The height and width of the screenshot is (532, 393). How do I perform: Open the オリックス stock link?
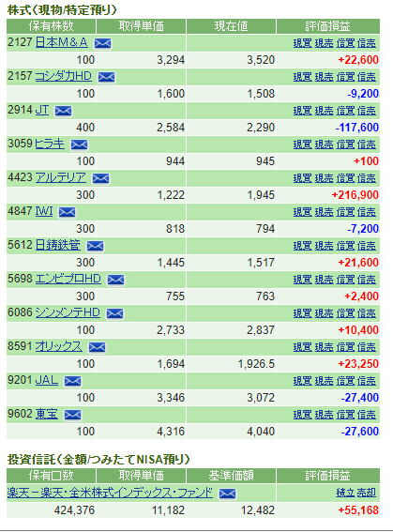click(59, 346)
